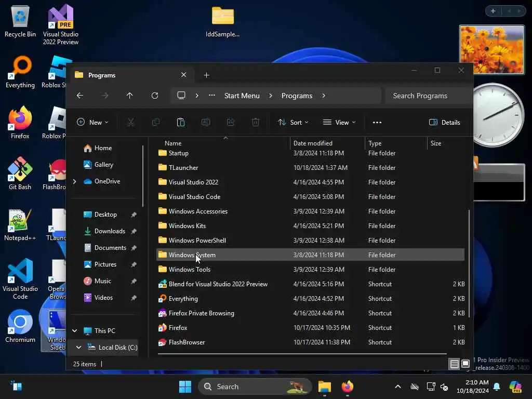Open the New dropdown menu

[x=92, y=123]
